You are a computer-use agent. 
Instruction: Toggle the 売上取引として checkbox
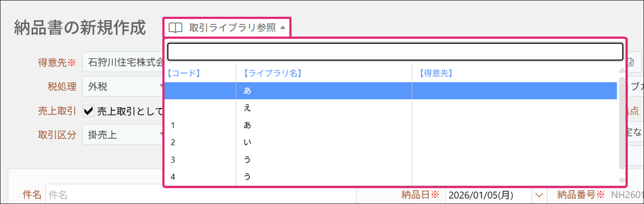click(89, 111)
